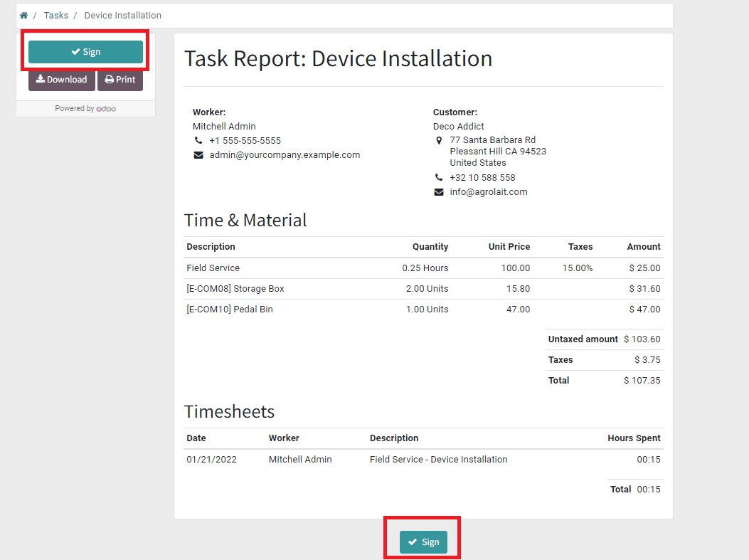The width and height of the screenshot is (749, 560).
Task: Select the Device Installation breadcrumb item
Action: coord(122,15)
